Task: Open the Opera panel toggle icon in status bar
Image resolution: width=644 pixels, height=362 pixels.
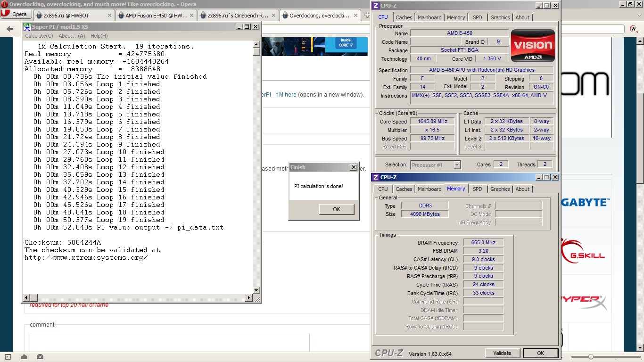Action: pyautogui.click(x=8, y=357)
